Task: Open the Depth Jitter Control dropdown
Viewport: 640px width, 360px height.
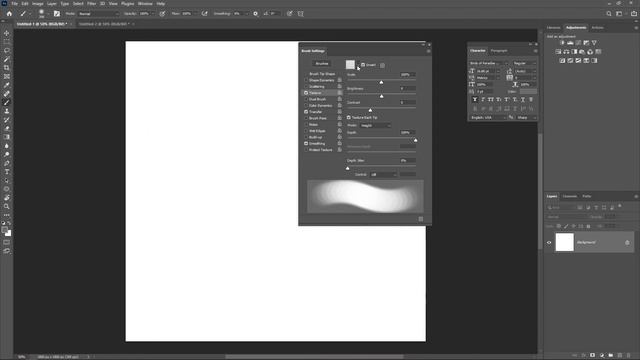Action: tap(383, 175)
